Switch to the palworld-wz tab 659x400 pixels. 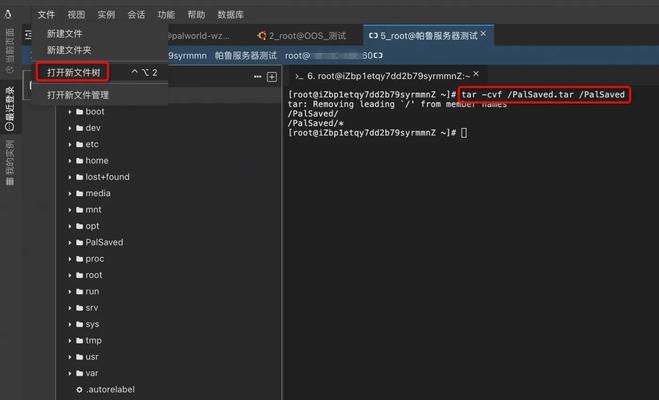(x=201, y=36)
